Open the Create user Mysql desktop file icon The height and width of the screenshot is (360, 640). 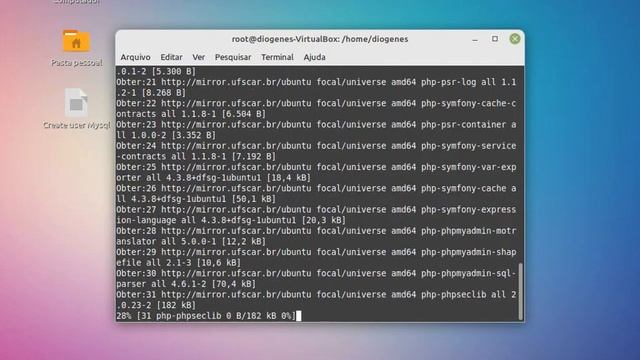pos(76,103)
